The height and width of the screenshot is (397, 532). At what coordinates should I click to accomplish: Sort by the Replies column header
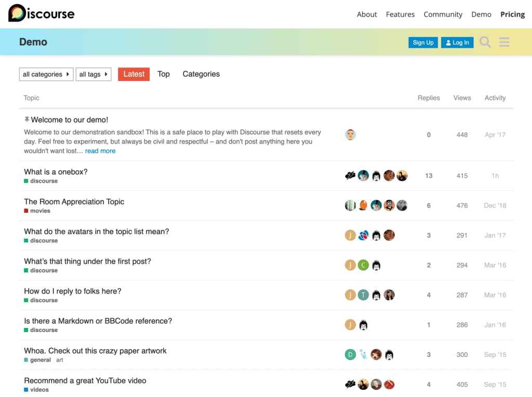(429, 98)
